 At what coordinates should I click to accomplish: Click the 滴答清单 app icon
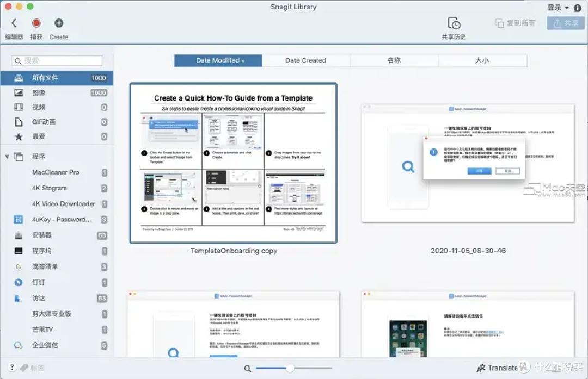click(x=19, y=266)
